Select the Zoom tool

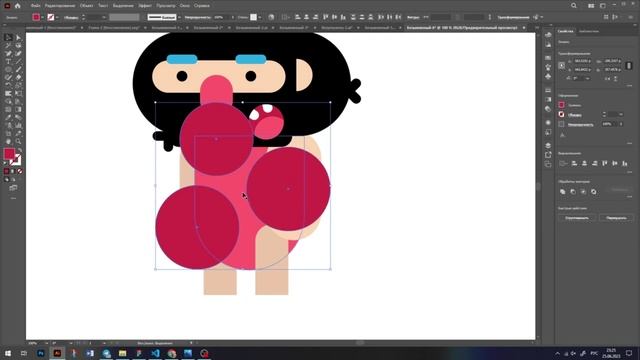pyautogui.click(x=18, y=142)
